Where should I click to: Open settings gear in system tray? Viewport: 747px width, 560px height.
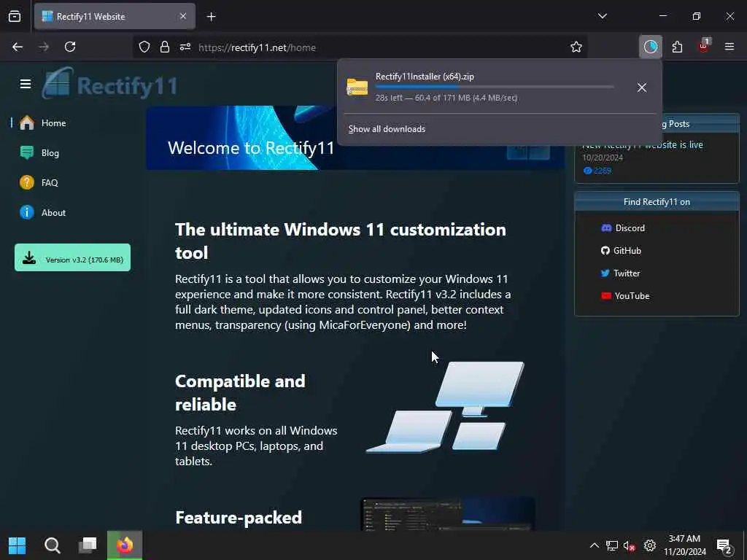(x=649, y=545)
